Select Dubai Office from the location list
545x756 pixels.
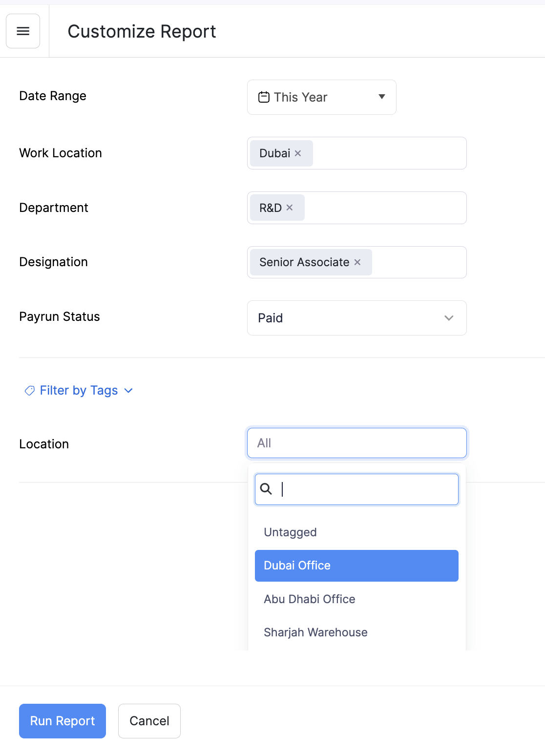297,566
